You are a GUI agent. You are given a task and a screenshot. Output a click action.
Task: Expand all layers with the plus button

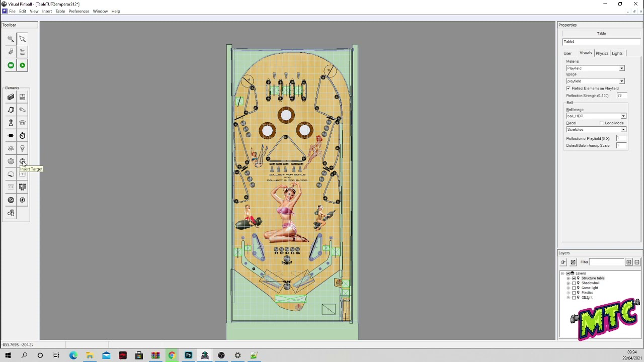[629, 262]
